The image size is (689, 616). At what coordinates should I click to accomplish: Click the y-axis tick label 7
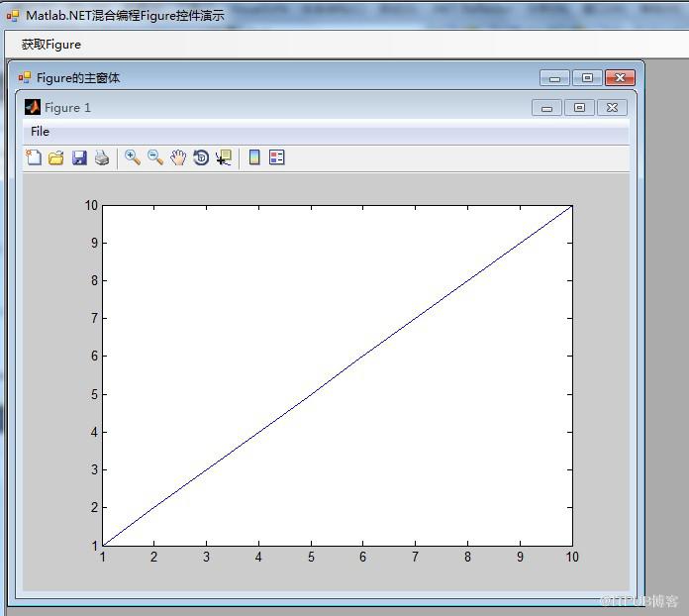click(94, 318)
